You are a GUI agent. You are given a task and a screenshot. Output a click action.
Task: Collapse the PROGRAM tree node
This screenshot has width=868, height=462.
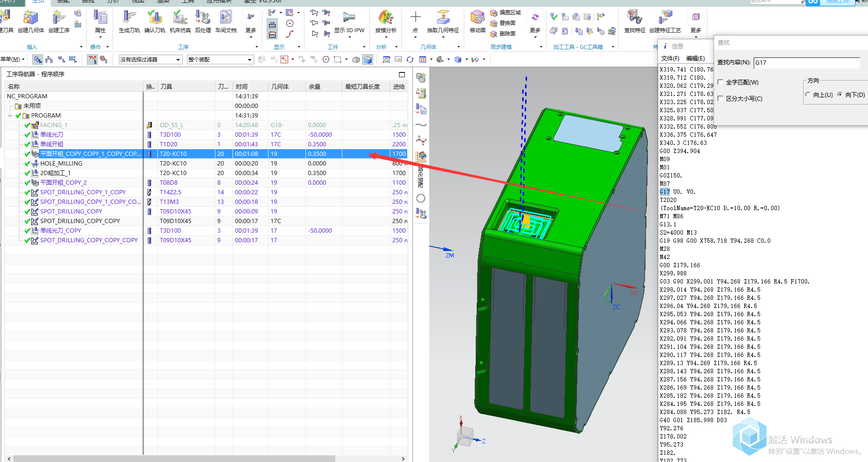(10, 116)
